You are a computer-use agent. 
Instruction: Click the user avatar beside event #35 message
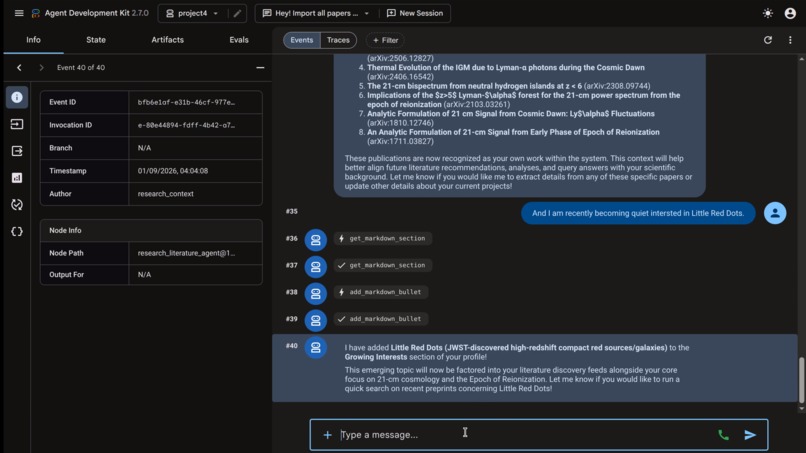[775, 213]
